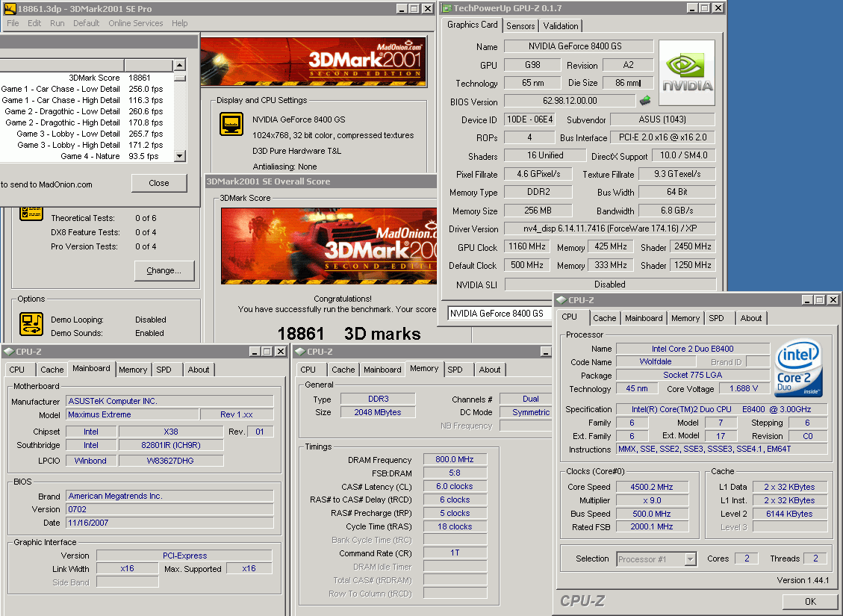Click the GPU Clock 1160 MHz field
Image resolution: width=843 pixels, height=616 pixels.
pyautogui.click(x=527, y=246)
